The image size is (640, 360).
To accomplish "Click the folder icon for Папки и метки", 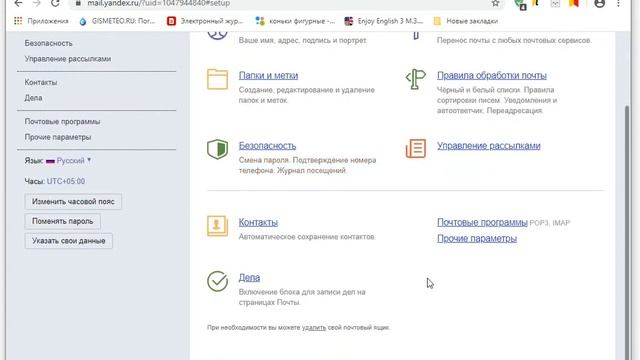I will pos(217,79).
